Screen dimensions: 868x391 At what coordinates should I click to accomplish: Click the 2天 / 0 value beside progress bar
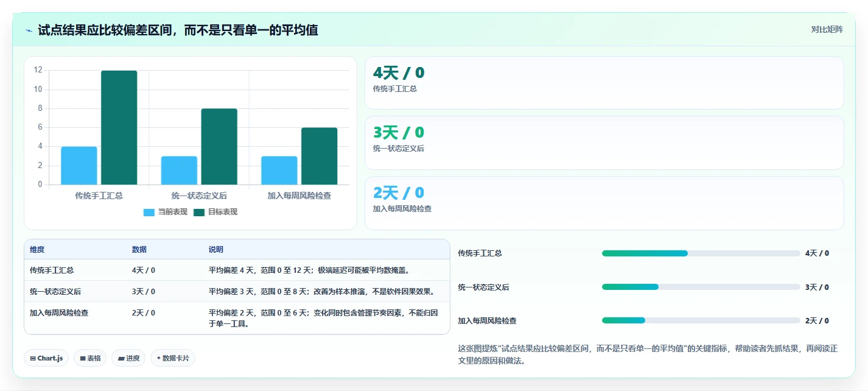(x=817, y=320)
